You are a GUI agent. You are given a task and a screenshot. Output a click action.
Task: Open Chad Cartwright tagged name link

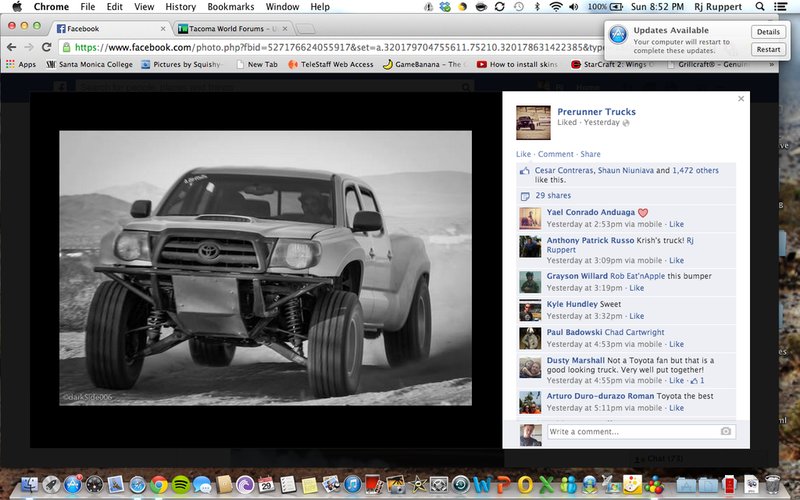(634, 332)
